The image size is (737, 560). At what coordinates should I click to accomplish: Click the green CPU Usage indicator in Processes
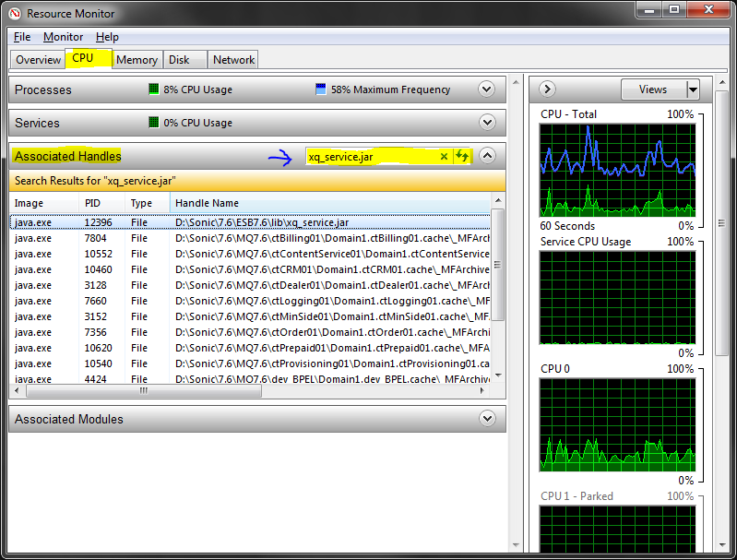coord(154,89)
